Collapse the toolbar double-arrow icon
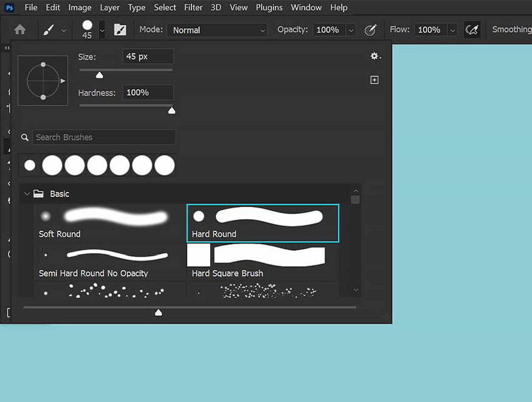 pos(7,48)
